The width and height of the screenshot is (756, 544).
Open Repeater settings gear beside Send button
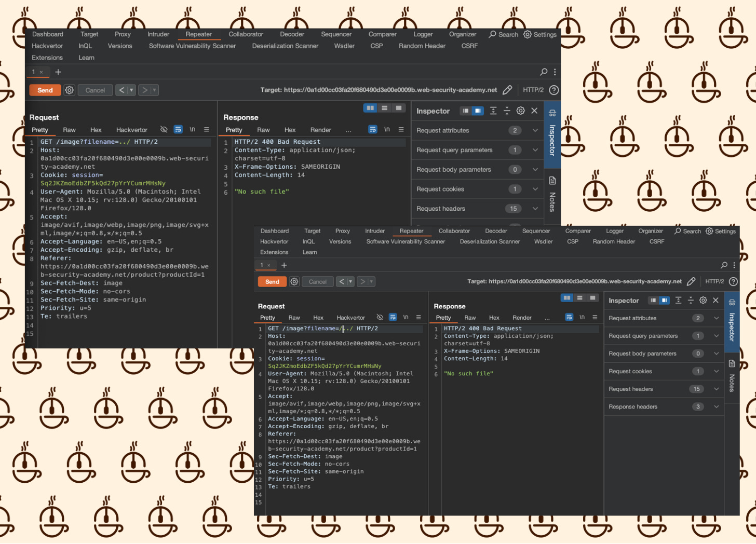pyautogui.click(x=69, y=90)
